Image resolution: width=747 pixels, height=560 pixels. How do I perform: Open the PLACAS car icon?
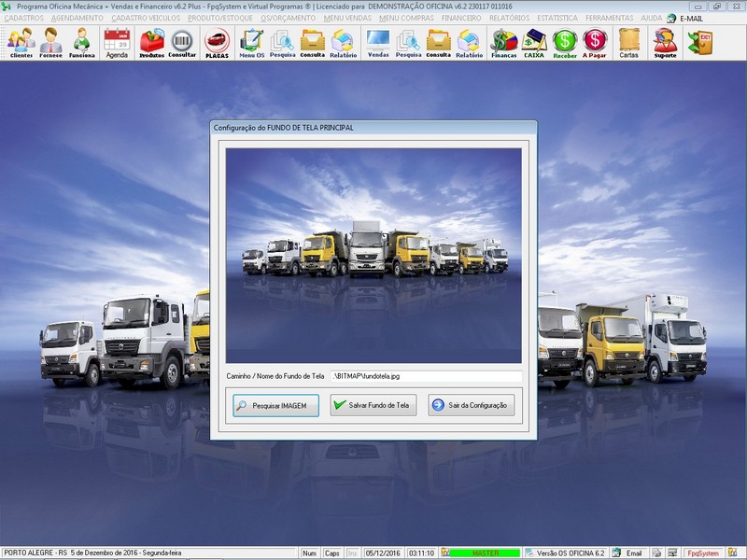pyautogui.click(x=218, y=42)
